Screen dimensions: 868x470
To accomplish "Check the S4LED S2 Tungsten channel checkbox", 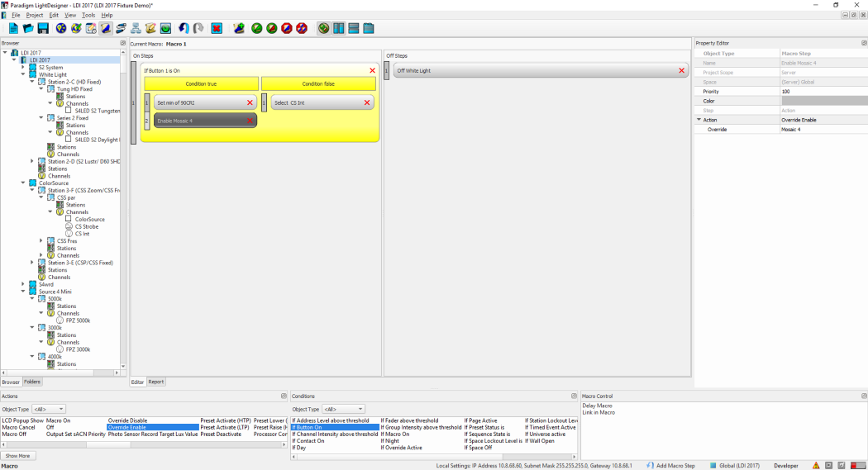I will (x=69, y=110).
